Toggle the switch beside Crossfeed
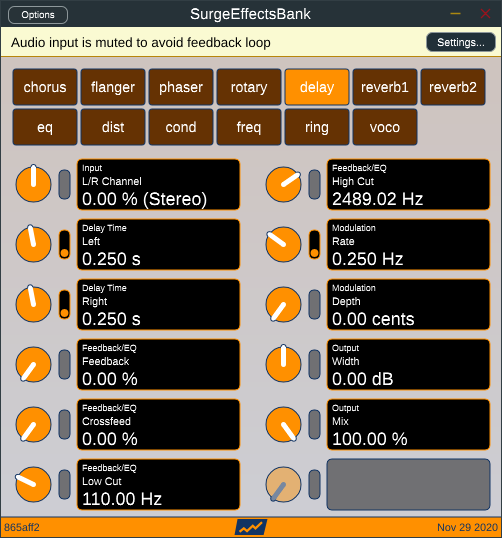This screenshot has width=502, height=538. (x=65, y=424)
